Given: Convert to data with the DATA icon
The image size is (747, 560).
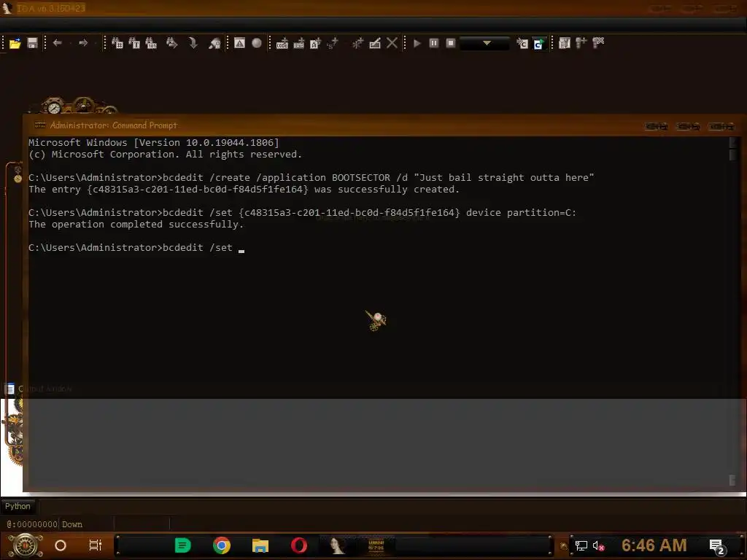Looking at the screenshot, I should point(298,43).
